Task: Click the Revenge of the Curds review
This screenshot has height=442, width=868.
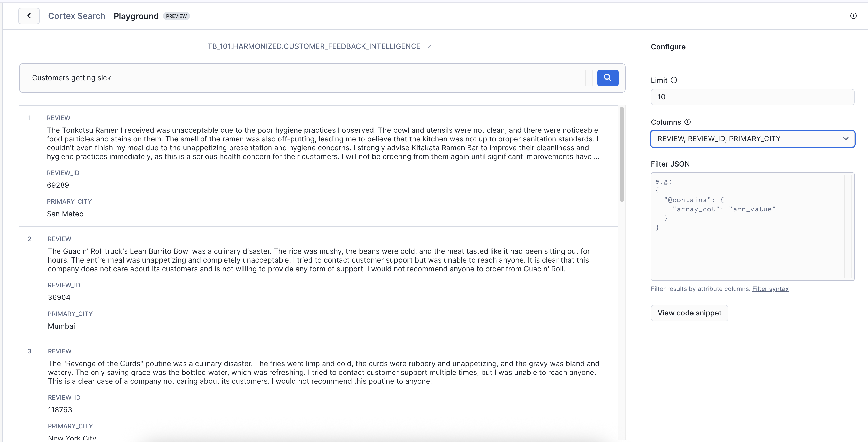Action: point(323,372)
